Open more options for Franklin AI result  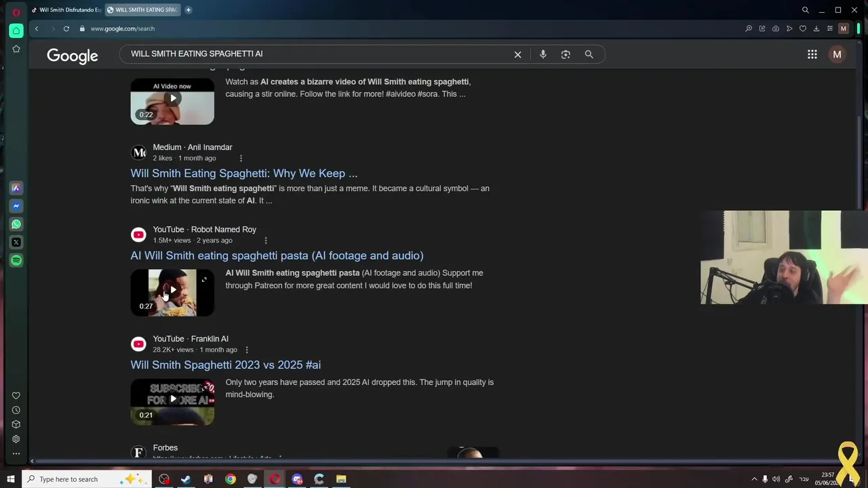[246, 350]
